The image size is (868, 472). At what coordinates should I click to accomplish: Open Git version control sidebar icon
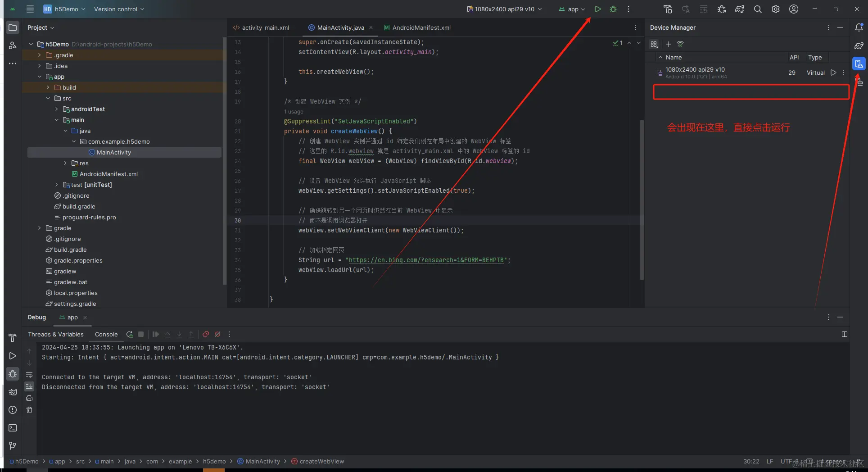13,446
